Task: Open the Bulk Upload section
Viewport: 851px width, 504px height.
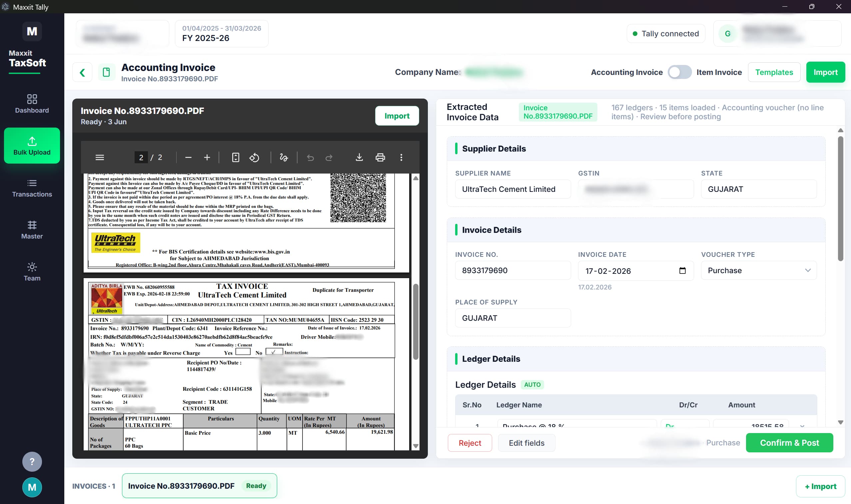Action: [32, 146]
